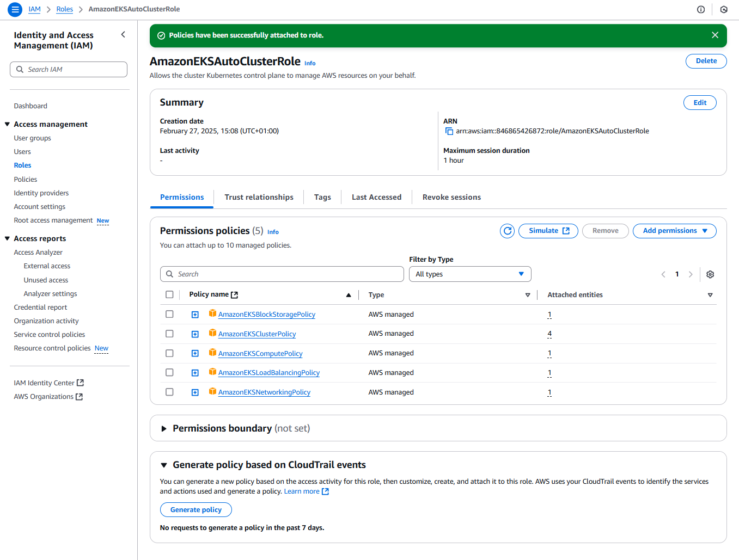Collapse the Access reports sidebar group

[x=8, y=238]
